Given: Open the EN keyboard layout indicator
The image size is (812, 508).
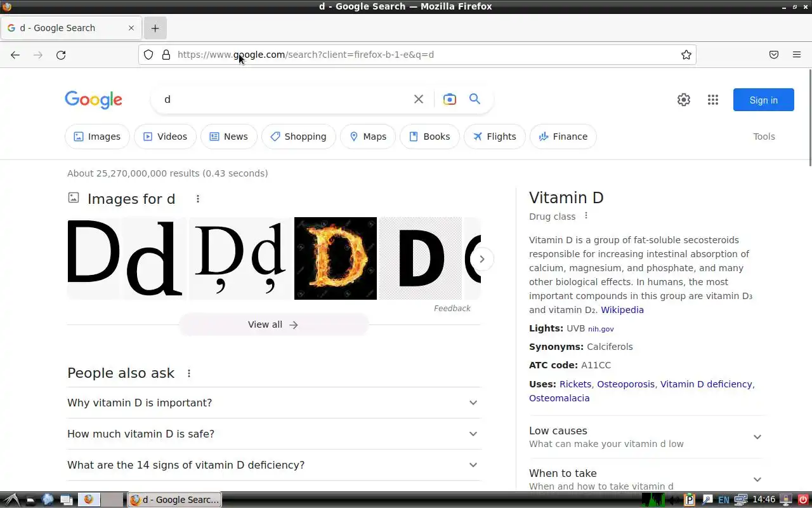Looking at the screenshot, I should pyautogui.click(x=724, y=500).
